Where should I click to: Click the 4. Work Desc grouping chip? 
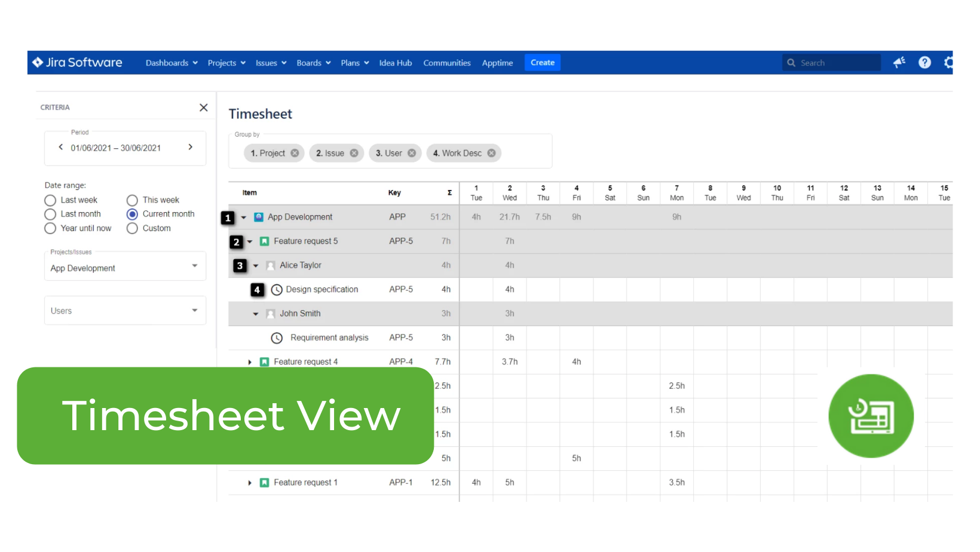coord(464,153)
